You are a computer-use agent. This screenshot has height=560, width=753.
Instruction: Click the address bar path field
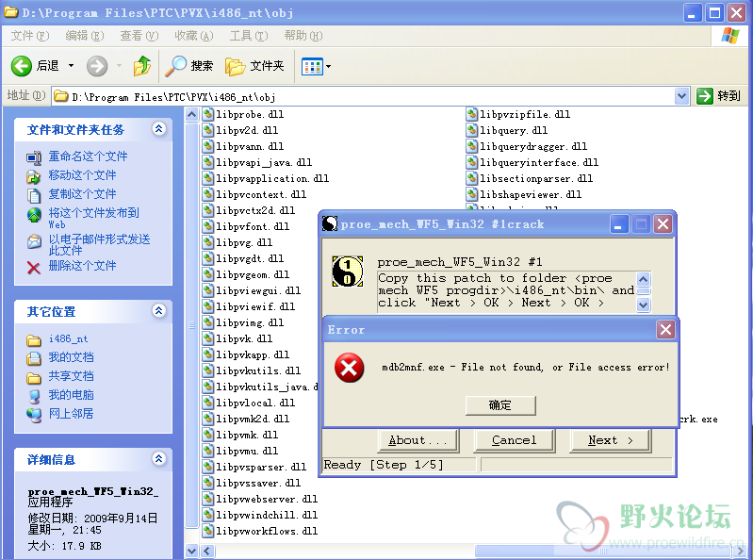[363, 96]
